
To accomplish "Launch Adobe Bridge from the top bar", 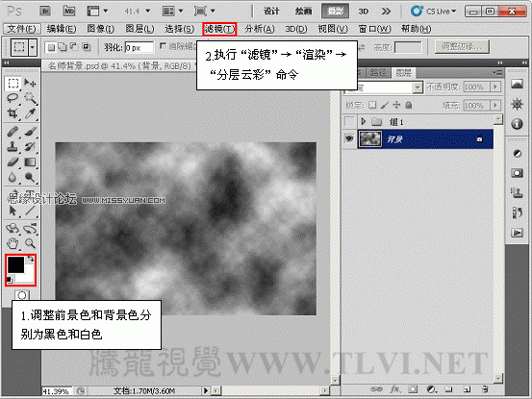I will coord(45,11).
